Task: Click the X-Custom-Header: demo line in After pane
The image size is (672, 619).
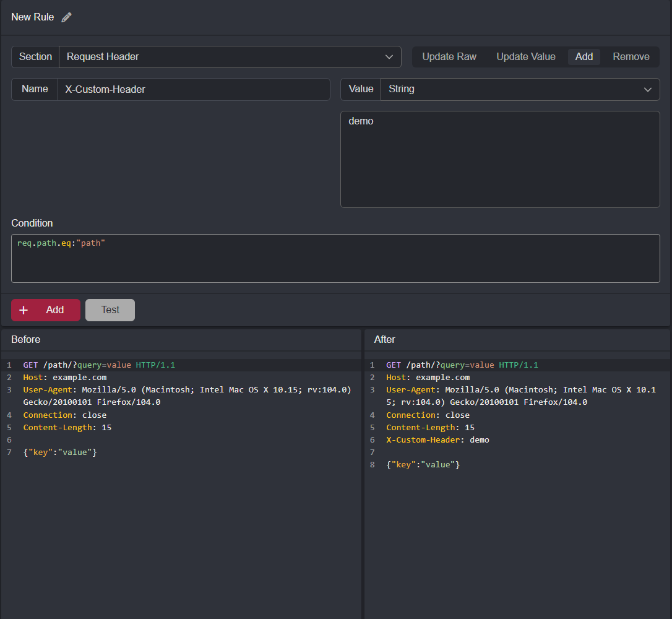Action: click(437, 440)
